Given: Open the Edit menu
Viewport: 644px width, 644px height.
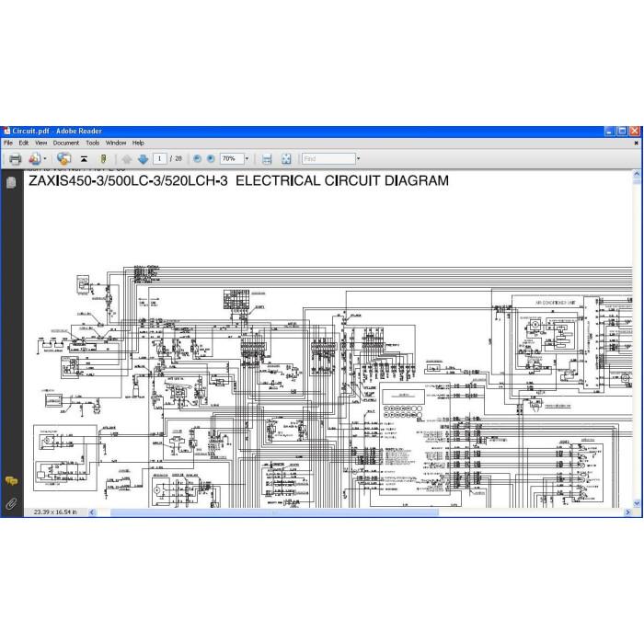Looking at the screenshot, I should (24, 143).
